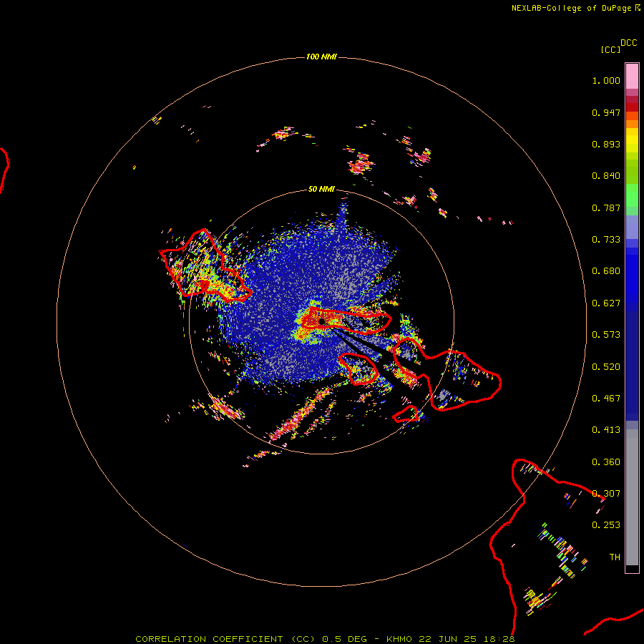Select the 0.680 scale value

point(606,271)
